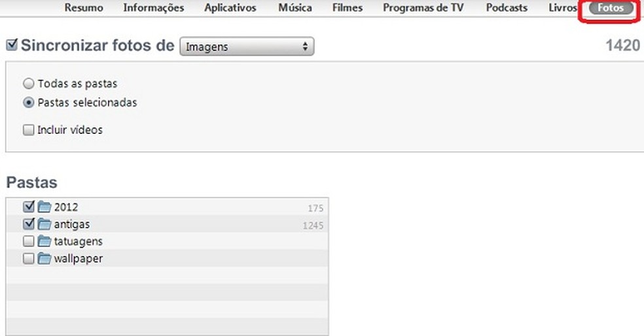Select the Pastas selecionadas radio button
This screenshot has width=644, height=336.
point(28,103)
